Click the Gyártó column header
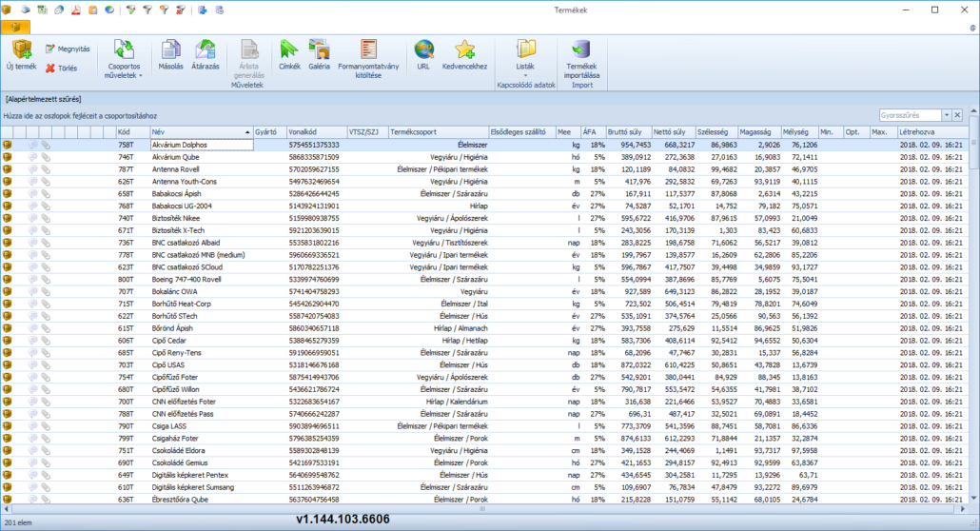The height and width of the screenshot is (531, 980). (269, 132)
